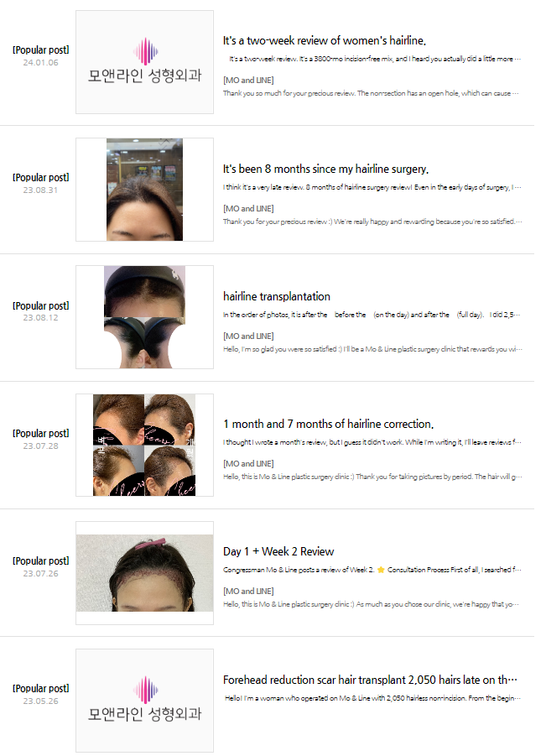Open the two-week women's hairline review title

click(325, 40)
